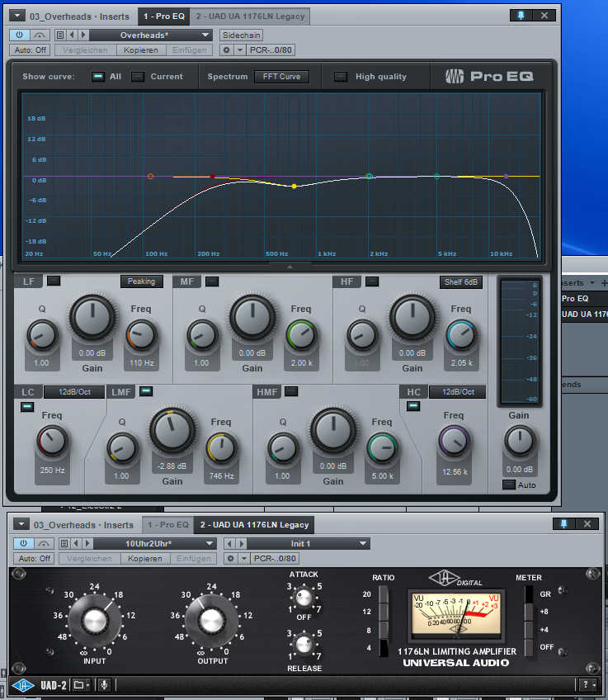Open UAD toolbar folder icon
The image size is (608, 700).
pos(81,684)
